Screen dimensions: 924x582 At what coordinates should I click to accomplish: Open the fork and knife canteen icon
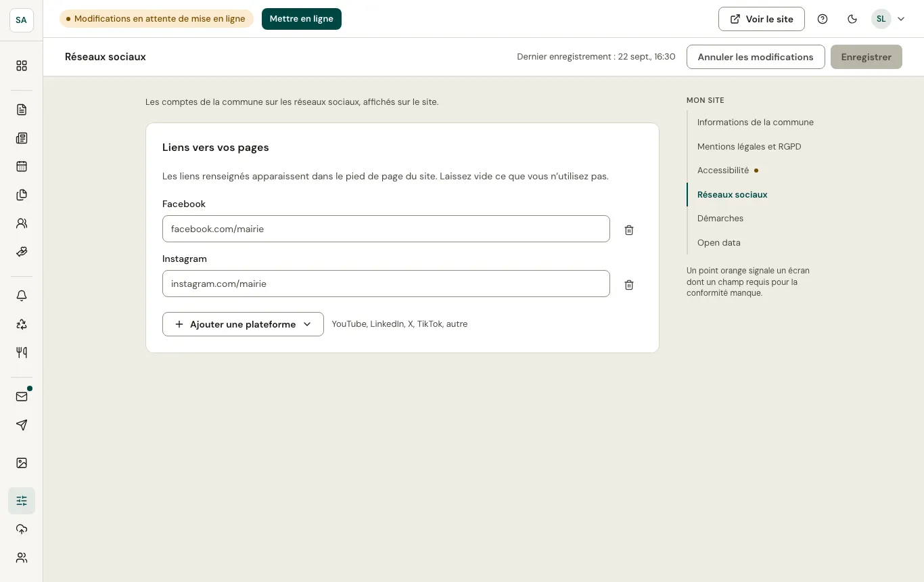(22, 353)
